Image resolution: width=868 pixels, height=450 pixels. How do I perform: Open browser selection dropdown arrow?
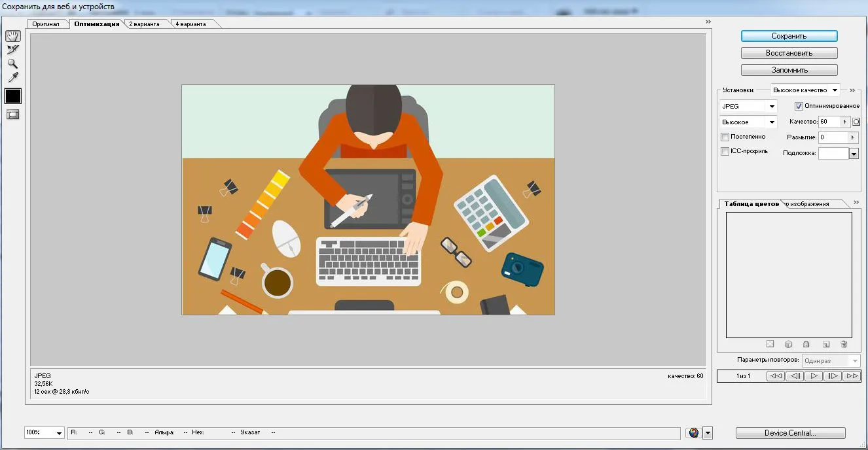tap(708, 433)
